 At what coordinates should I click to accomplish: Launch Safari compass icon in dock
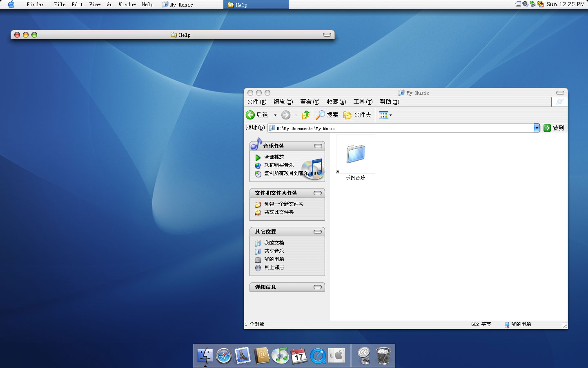(x=224, y=356)
